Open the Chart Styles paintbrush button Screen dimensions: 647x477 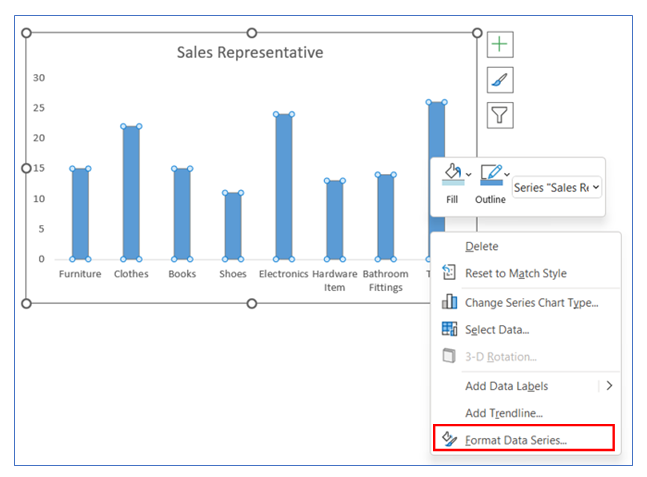500,80
